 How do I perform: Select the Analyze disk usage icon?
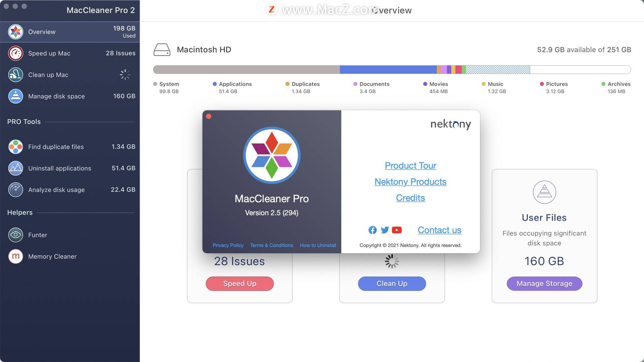(x=15, y=190)
